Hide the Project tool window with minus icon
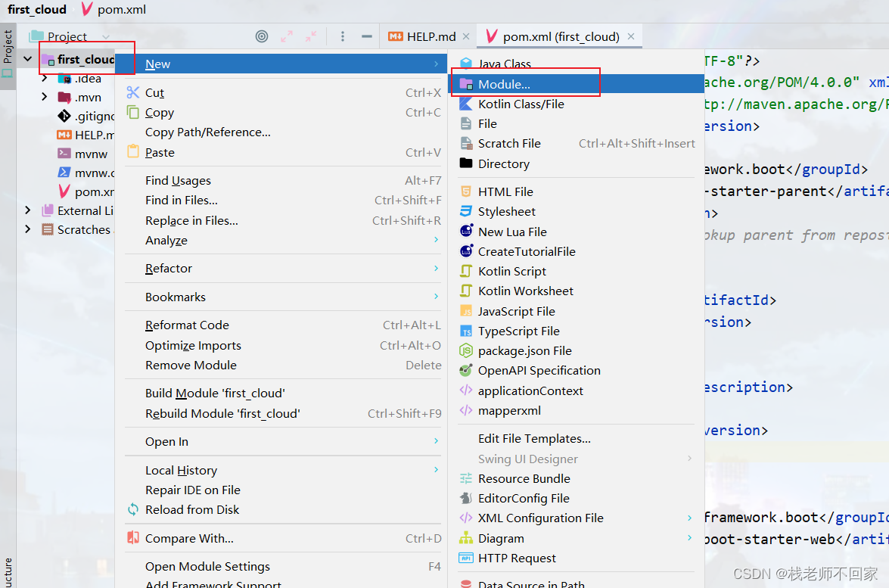This screenshot has height=588, width=889. (x=367, y=36)
